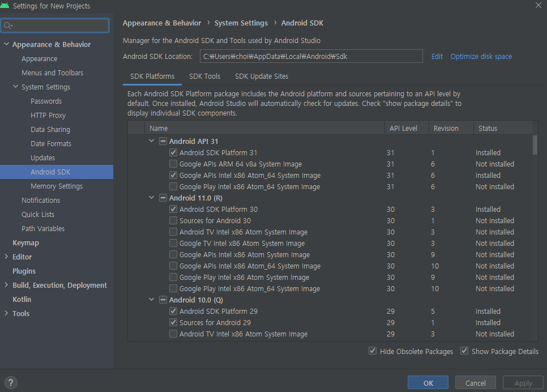This screenshot has width=547, height=392.
Task: Expand Build, Execution, Deployment node
Action: (x=6, y=285)
